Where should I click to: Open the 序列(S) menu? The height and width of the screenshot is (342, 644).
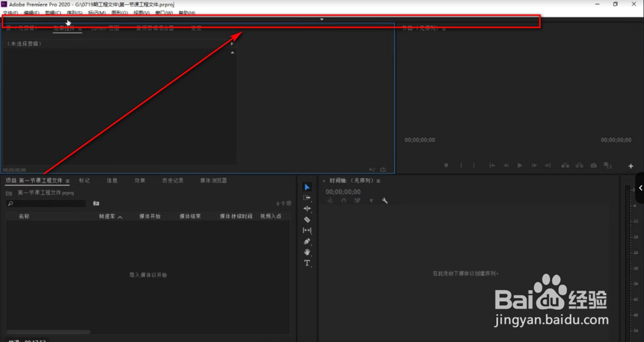[x=74, y=13]
